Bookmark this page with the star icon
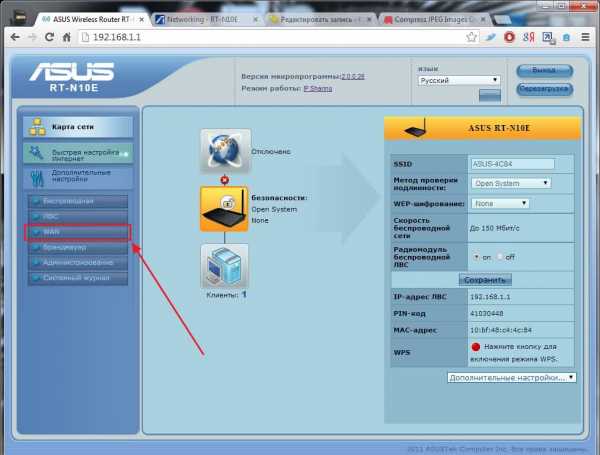Screen dimensions: 600x455 (x=471, y=37)
